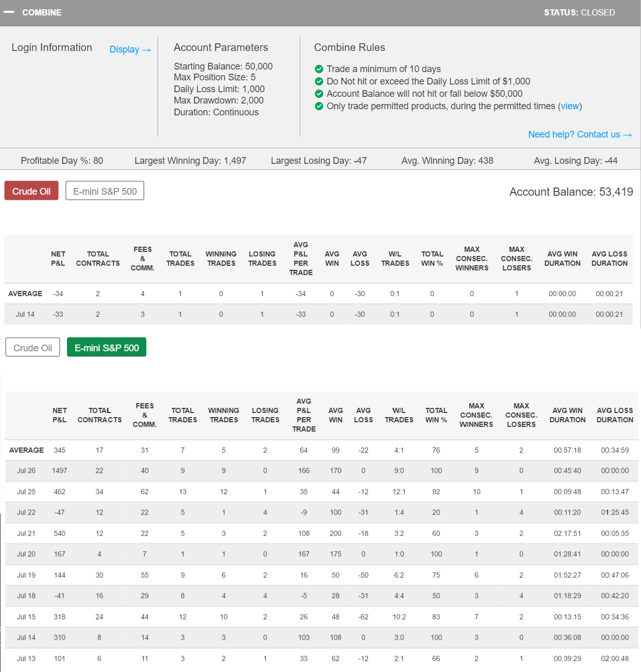Click the check icon for permitted products rule

point(319,106)
